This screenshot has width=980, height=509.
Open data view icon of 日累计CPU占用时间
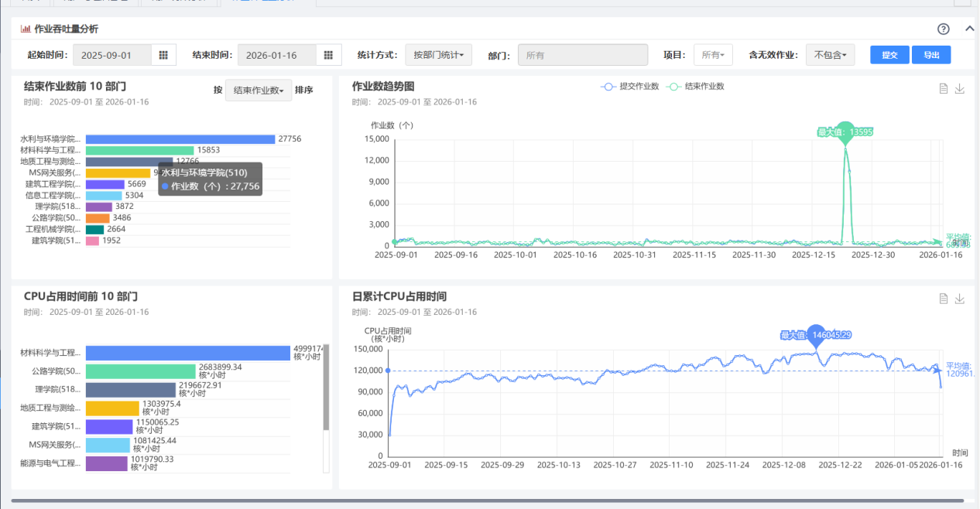click(943, 299)
